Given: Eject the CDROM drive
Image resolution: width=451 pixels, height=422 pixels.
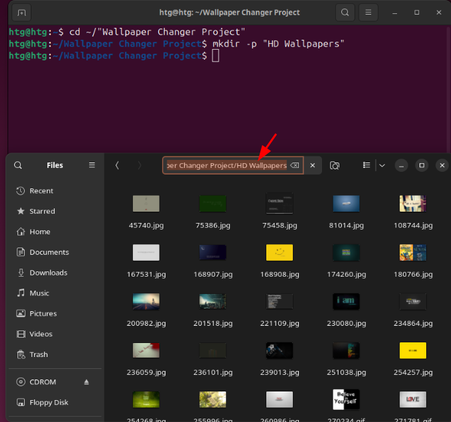Looking at the screenshot, I should point(87,382).
